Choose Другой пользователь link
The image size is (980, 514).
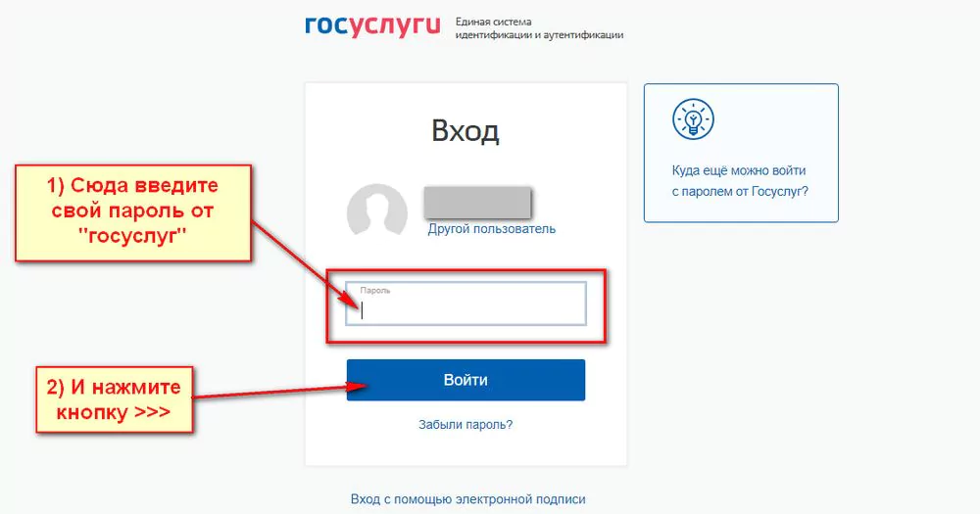tap(491, 228)
